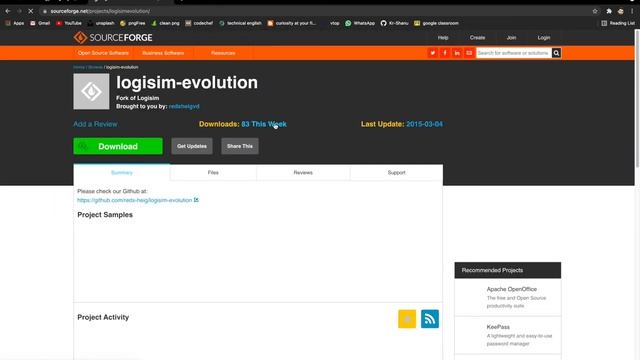
Task: Click Browse in the breadcrumb
Action: tap(95, 67)
